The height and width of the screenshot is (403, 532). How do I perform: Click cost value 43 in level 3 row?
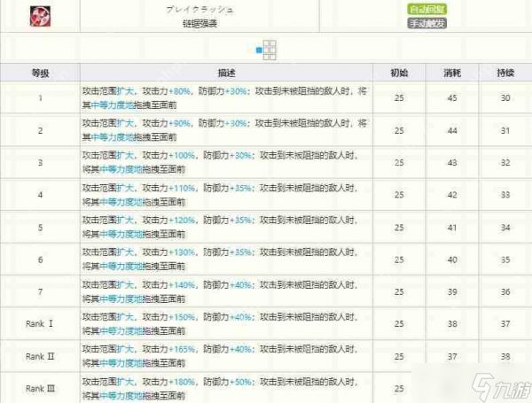coord(452,163)
